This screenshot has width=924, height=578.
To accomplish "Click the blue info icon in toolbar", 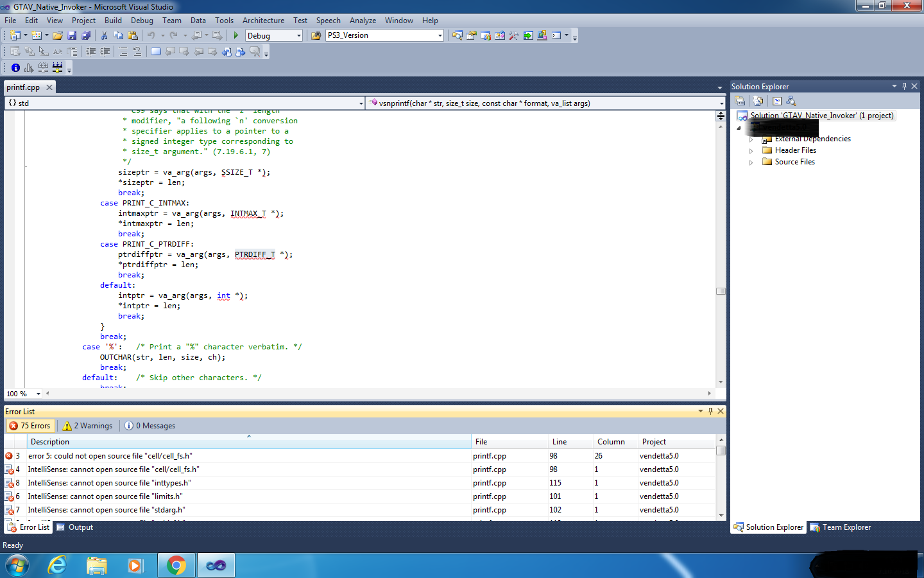I will pos(15,67).
